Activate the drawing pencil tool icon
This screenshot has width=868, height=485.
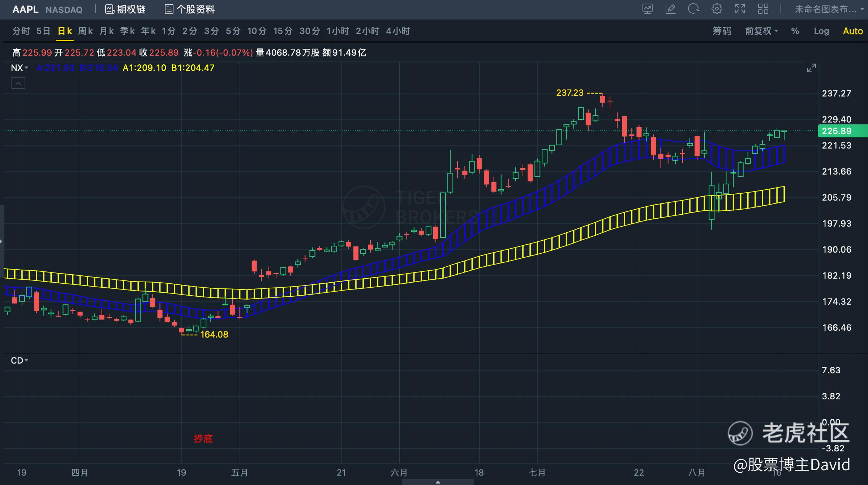click(x=670, y=9)
